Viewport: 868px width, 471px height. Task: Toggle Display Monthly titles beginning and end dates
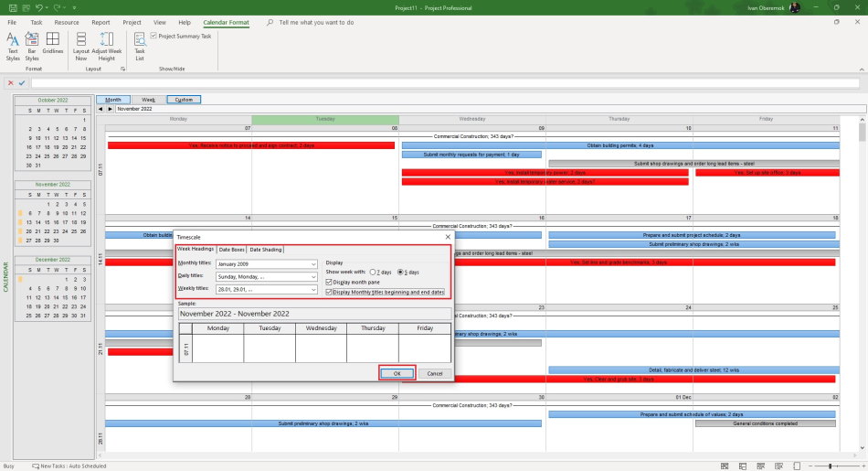click(x=329, y=292)
